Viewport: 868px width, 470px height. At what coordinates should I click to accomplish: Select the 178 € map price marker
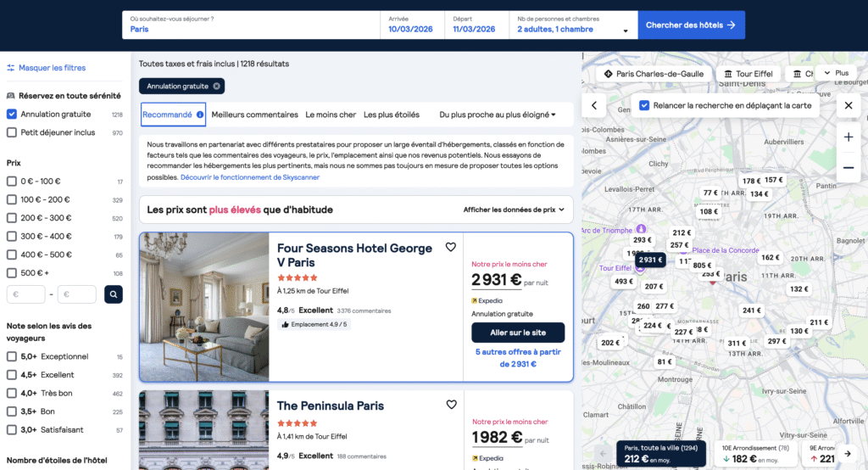(x=751, y=181)
